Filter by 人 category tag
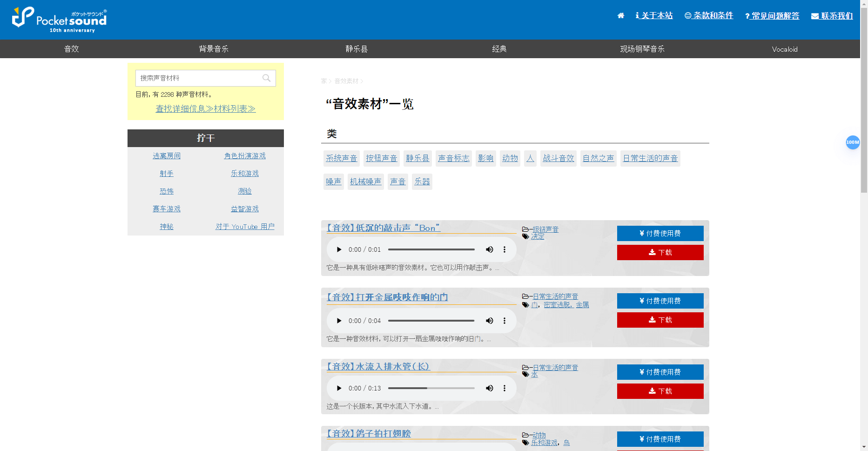The image size is (868, 451). pos(530,158)
